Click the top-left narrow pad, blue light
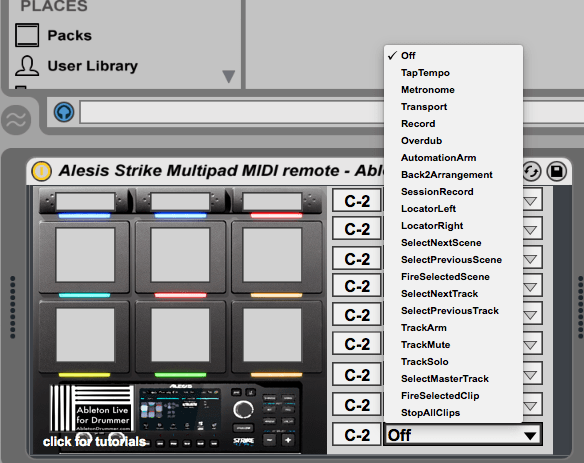 [85, 202]
